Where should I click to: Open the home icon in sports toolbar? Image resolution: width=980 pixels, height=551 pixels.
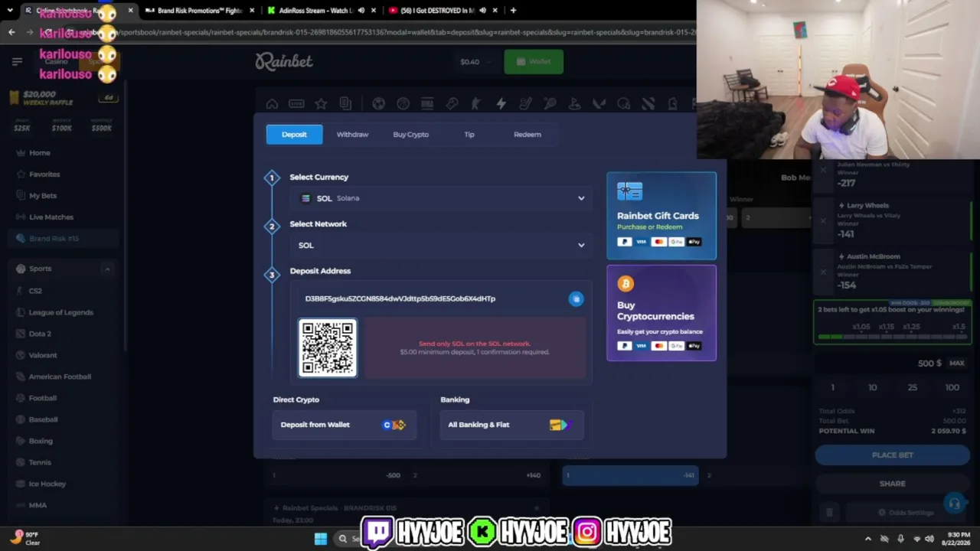coord(272,104)
